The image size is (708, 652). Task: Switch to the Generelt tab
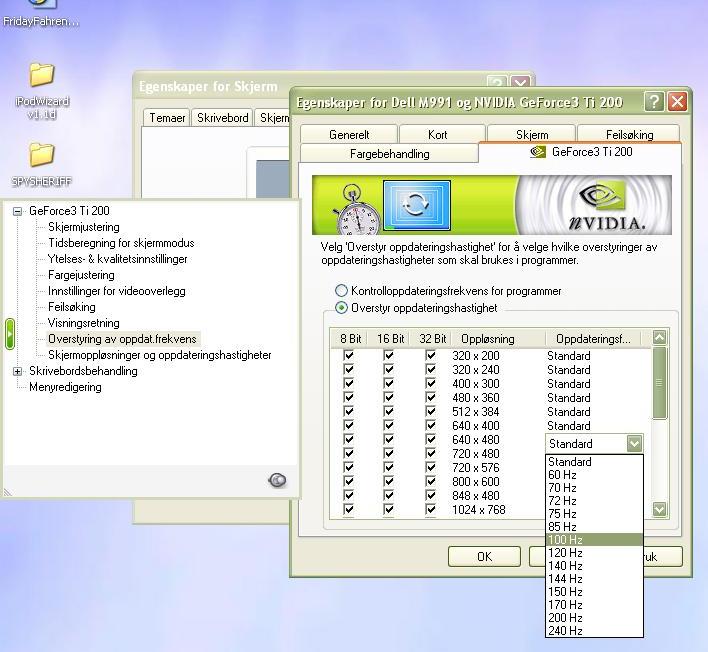point(349,135)
